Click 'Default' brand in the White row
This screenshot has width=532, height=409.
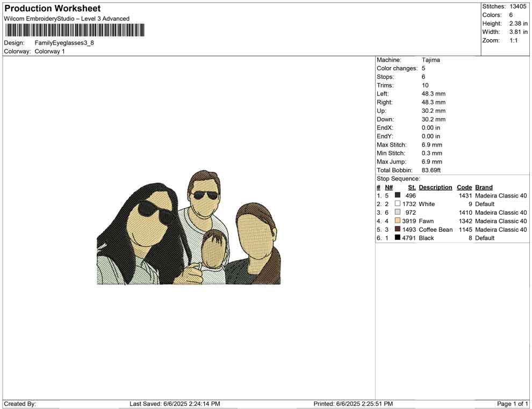tap(485, 204)
